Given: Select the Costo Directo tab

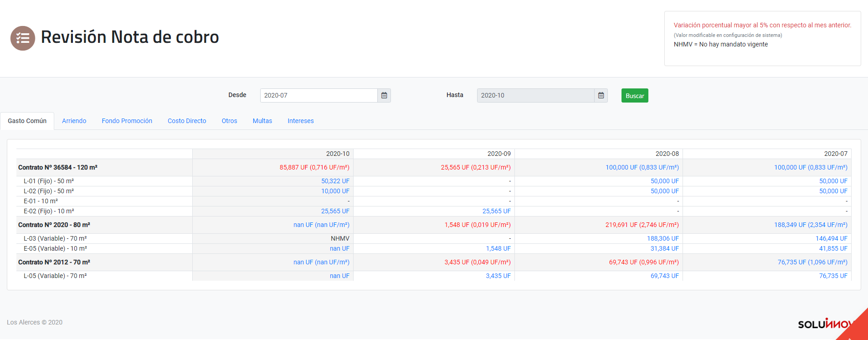Looking at the screenshot, I should tap(187, 121).
